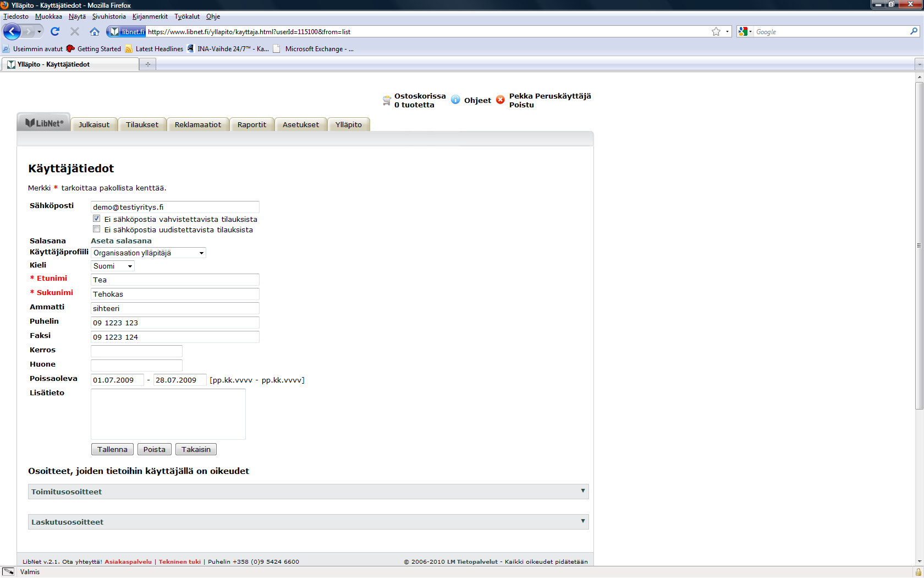Toggle Ei sähköpostia vahvistettavista tilauksista checkbox

[x=97, y=219]
